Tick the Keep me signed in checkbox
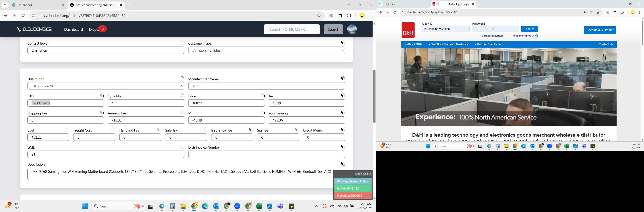The image size is (644, 212). [x=510, y=36]
